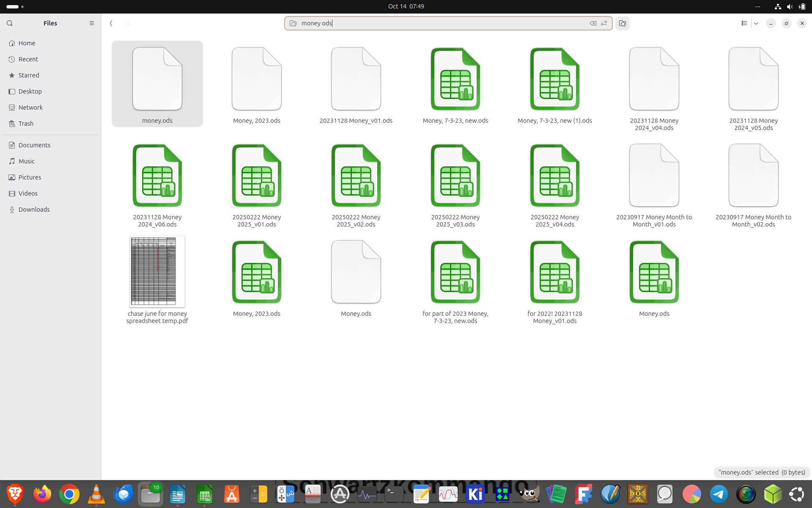Viewport: 812px width, 508px height.
Task: Open VLC media player from dock
Action: pyautogui.click(x=96, y=494)
